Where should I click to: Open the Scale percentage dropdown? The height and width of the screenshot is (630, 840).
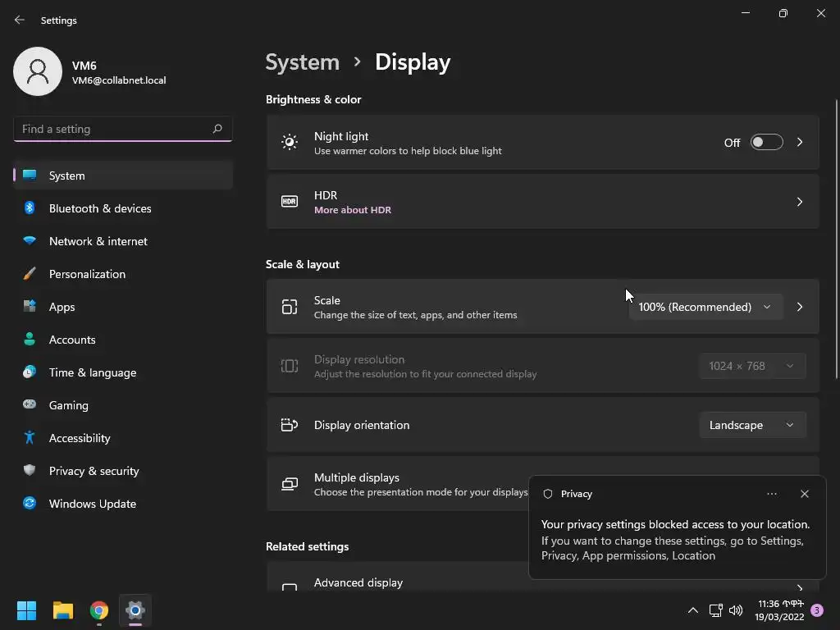pyautogui.click(x=705, y=307)
